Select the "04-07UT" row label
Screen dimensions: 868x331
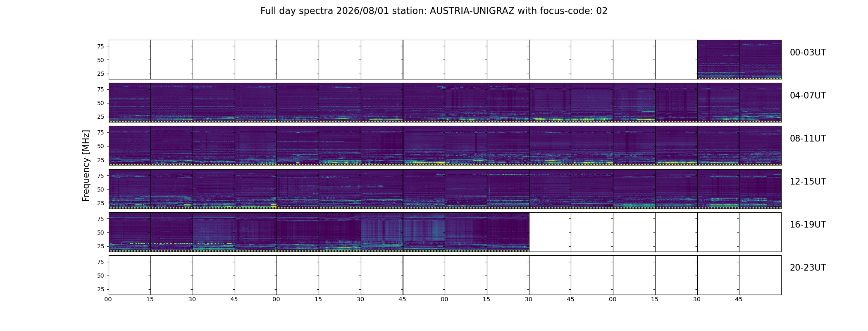coord(808,96)
